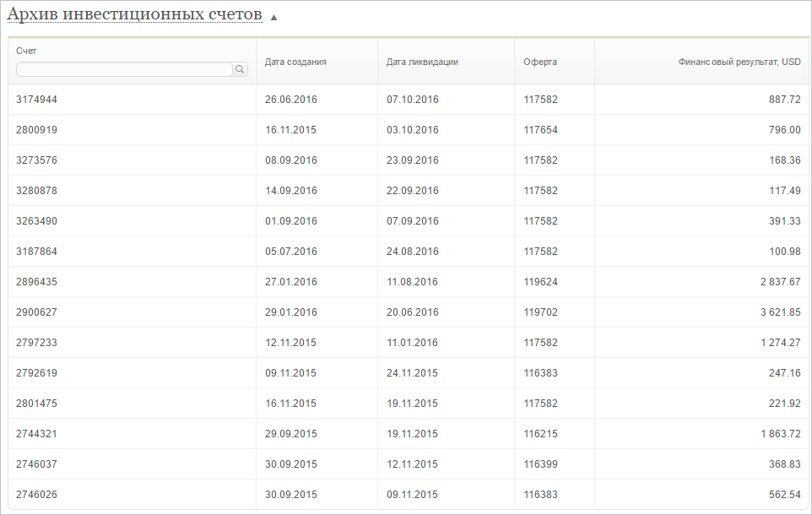
Task: Open account 2800919 in the list
Action: click(x=36, y=130)
